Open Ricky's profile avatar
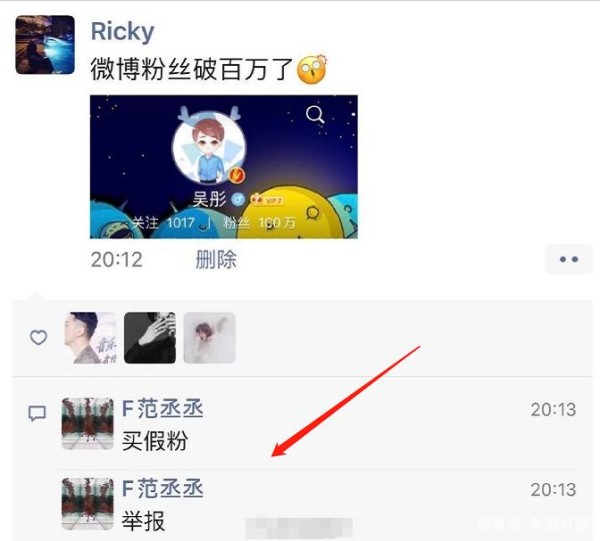The image size is (600, 541). [x=45, y=45]
